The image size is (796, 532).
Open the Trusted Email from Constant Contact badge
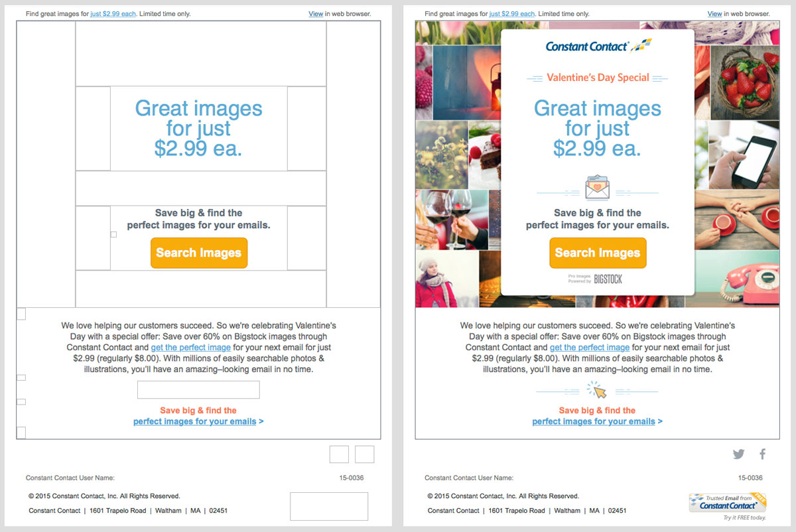point(729,502)
